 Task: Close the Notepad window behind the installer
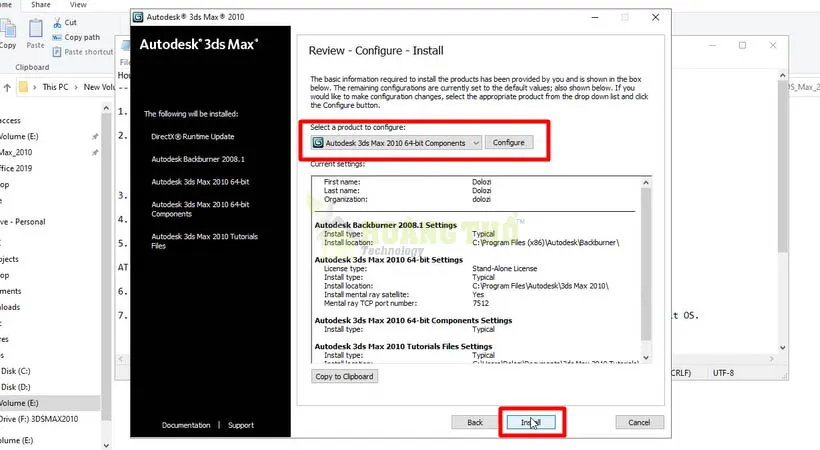pos(773,46)
